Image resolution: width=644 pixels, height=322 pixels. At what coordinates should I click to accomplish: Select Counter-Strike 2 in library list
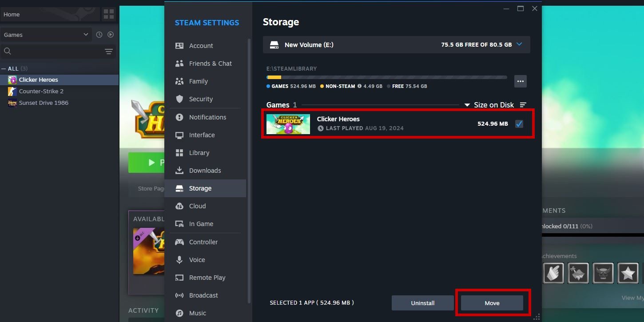pos(59,91)
